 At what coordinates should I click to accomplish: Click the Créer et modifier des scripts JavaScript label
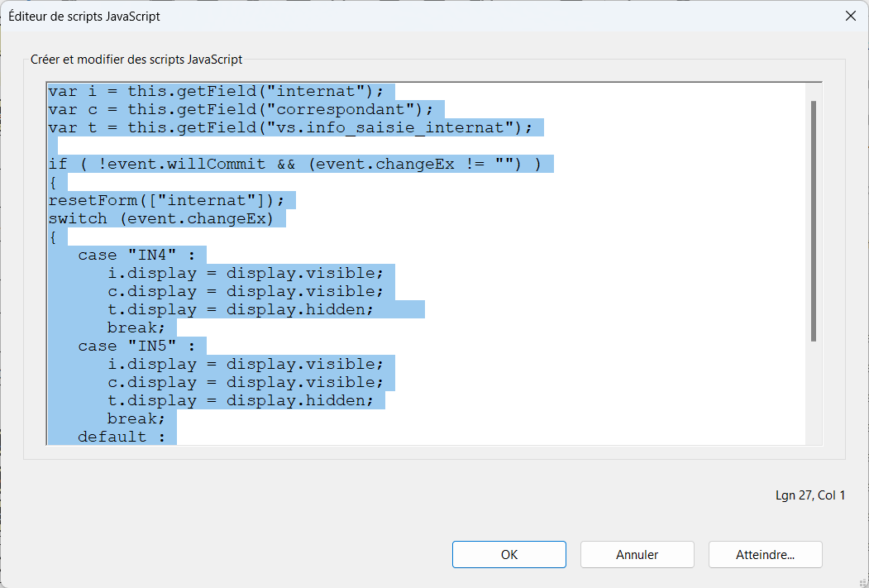coord(136,60)
